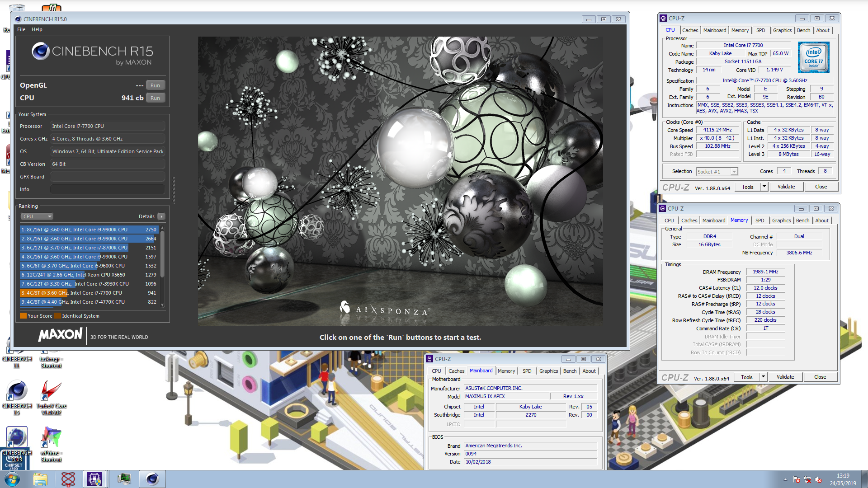Click the network status tray icon
Screen dimensions: 868x488
point(807,479)
